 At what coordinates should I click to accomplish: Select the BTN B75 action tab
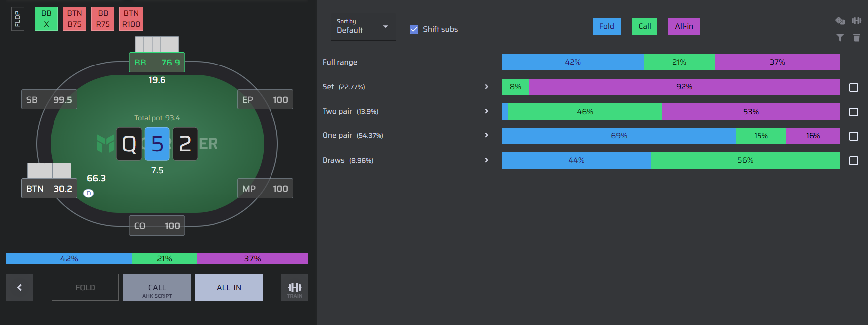[x=75, y=19]
